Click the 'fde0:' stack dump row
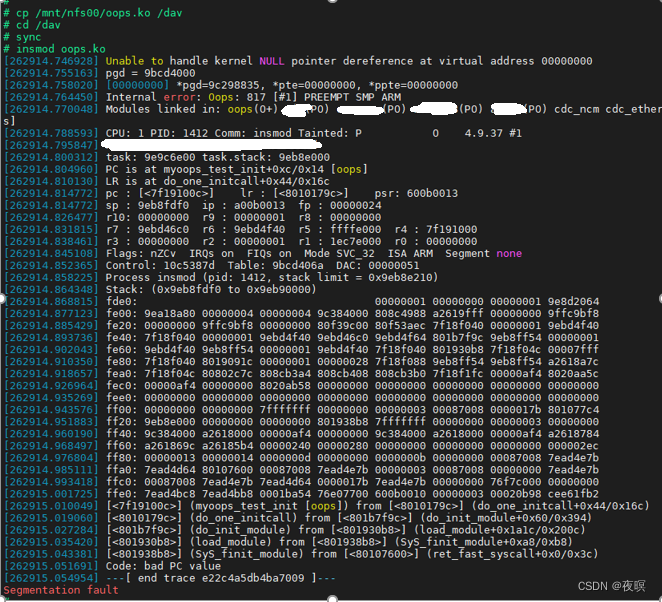This screenshot has width=662, height=602. tap(301, 302)
